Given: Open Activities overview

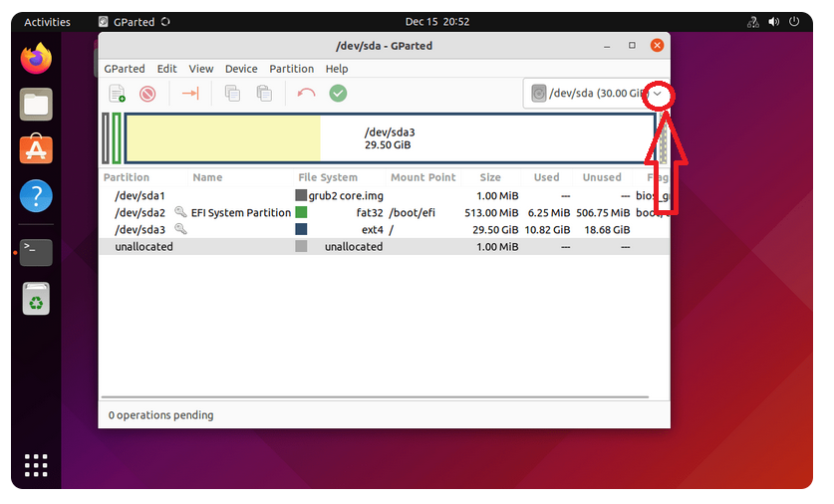Looking at the screenshot, I should click(47, 22).
